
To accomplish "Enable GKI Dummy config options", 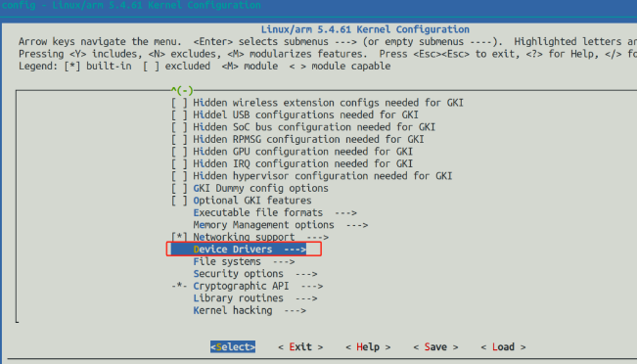I will (x=179, y=188).
